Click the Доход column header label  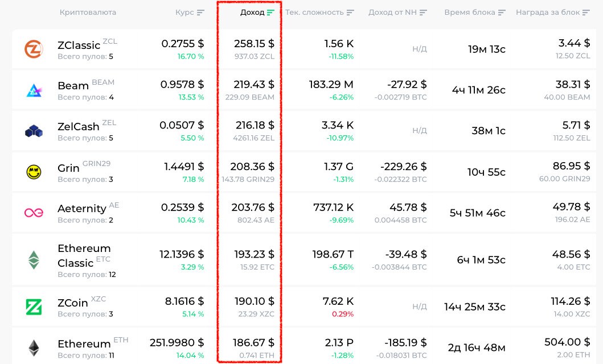pyautogui.click(x=252, y=13)
